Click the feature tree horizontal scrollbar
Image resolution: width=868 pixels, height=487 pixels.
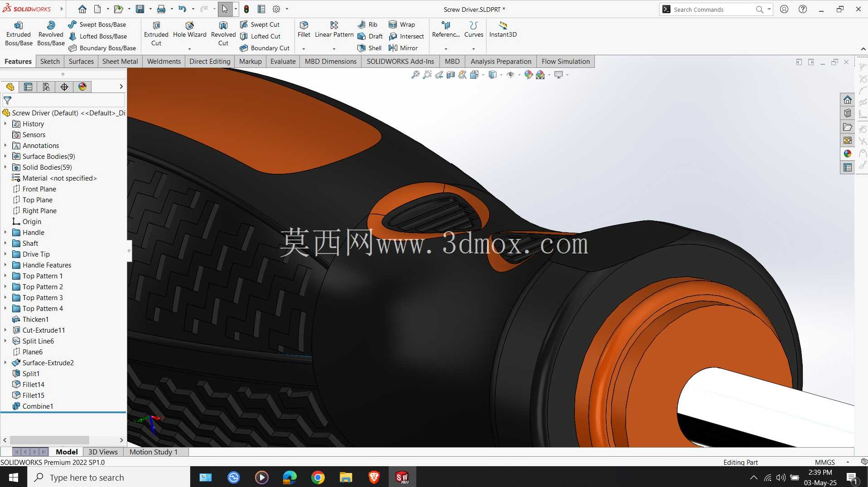(x=49, y=440)
